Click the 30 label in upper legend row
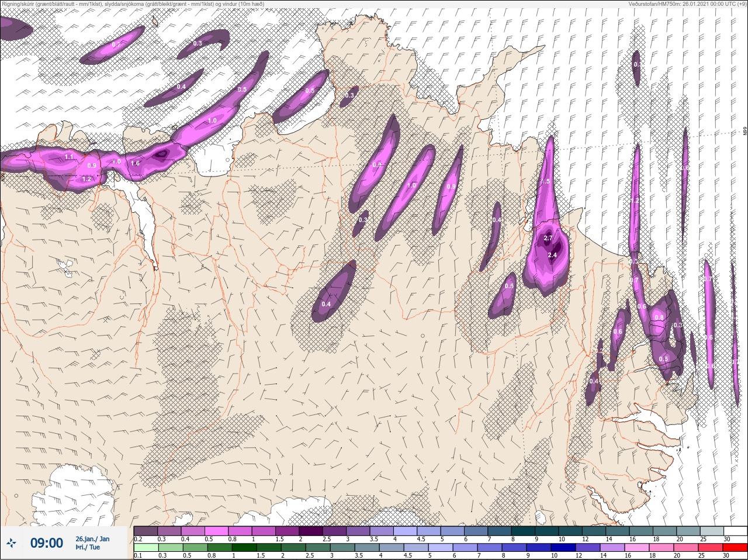 (727, 539)
